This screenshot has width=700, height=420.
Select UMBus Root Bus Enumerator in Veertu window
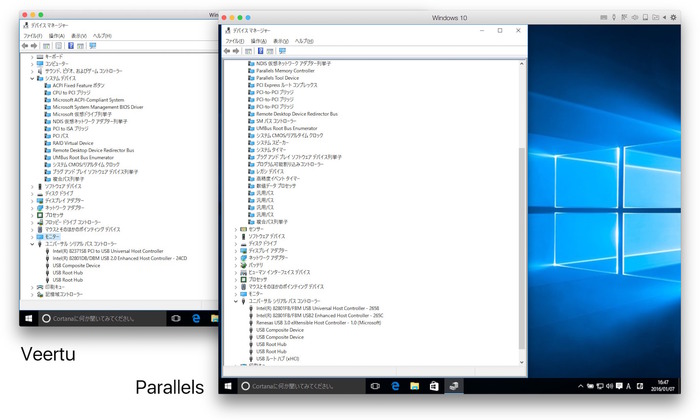[83, 158]
